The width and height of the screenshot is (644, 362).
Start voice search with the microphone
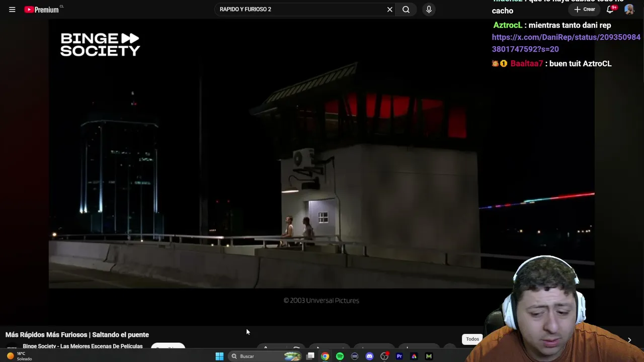pos(429,10)
